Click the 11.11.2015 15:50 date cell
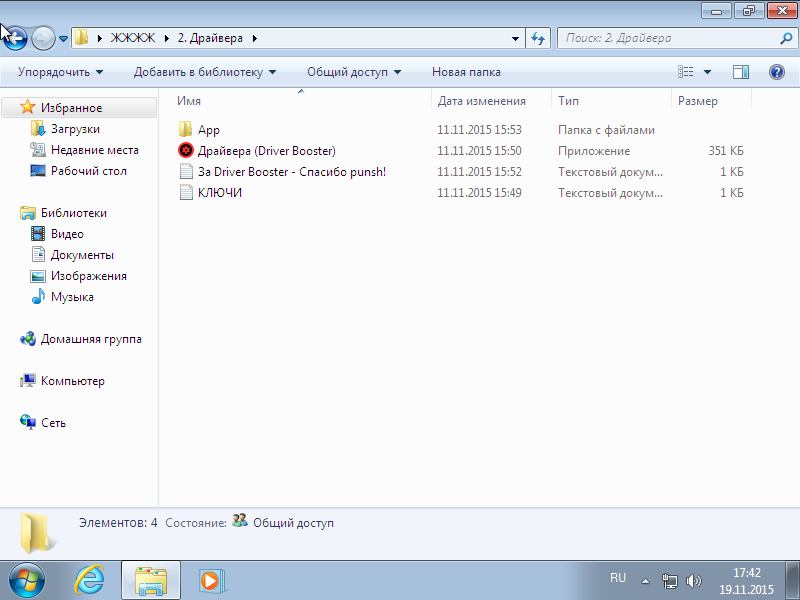The image size is (800, 600). (479, 151)
